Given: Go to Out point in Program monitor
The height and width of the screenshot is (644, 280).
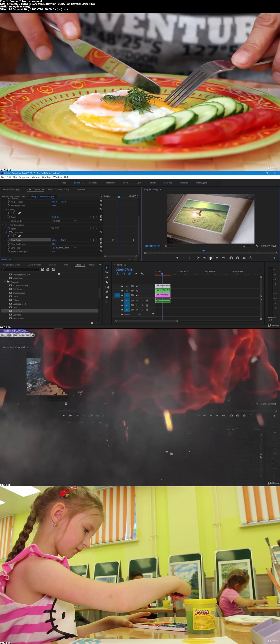Looking at the screenshot, I should point(223,258).
